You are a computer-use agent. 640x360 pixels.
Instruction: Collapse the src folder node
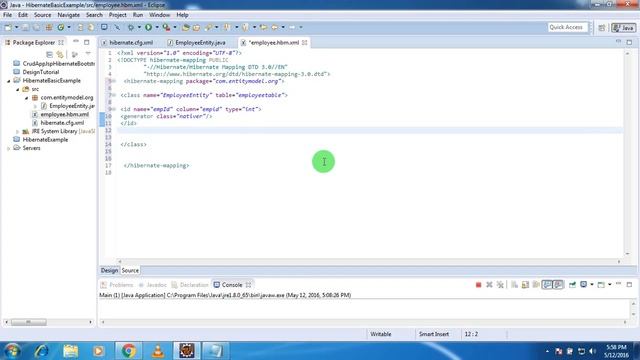[x=18, y=89]
